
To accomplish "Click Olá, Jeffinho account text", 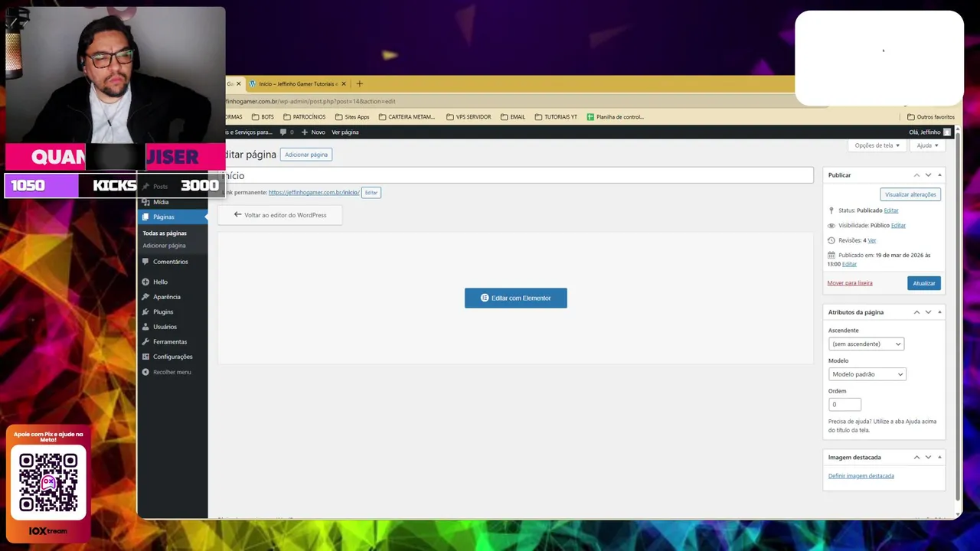I will (x=925, y=132).
